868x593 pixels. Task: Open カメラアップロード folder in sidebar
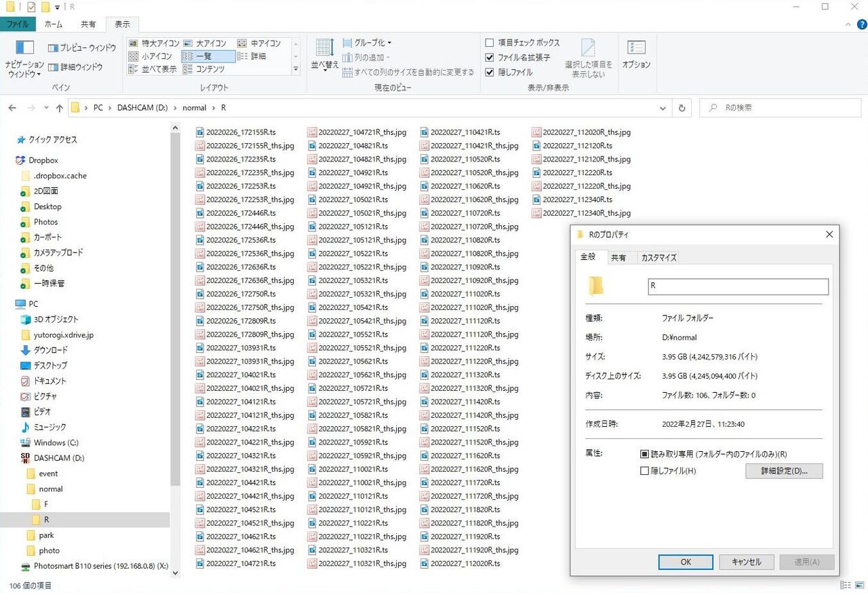[58, 252]
